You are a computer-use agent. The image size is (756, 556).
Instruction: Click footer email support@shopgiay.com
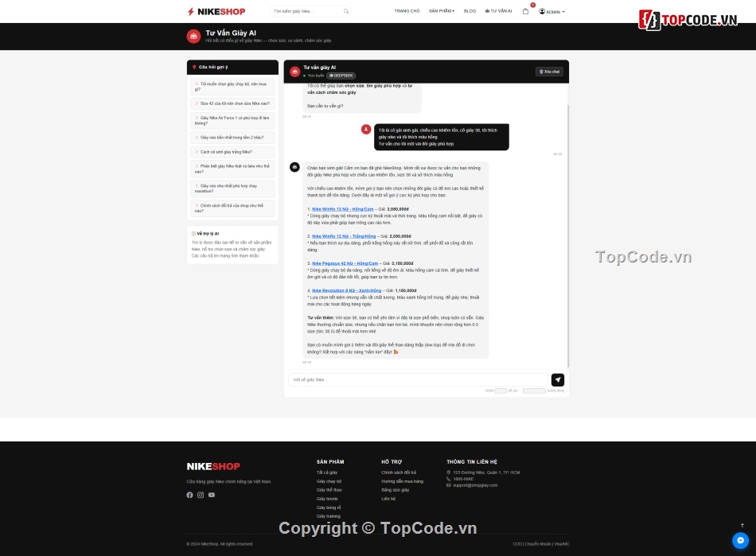pos(475,485)
